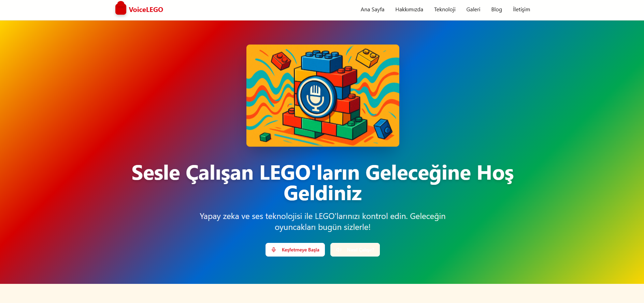The image size is (644, 303).
Task: Select Galeri in the navigation bar
Action: click(x=473, y=10)
